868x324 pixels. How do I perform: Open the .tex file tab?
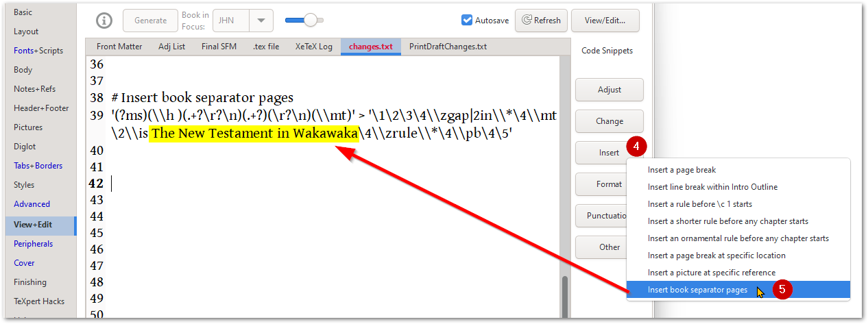coord(266,47)
